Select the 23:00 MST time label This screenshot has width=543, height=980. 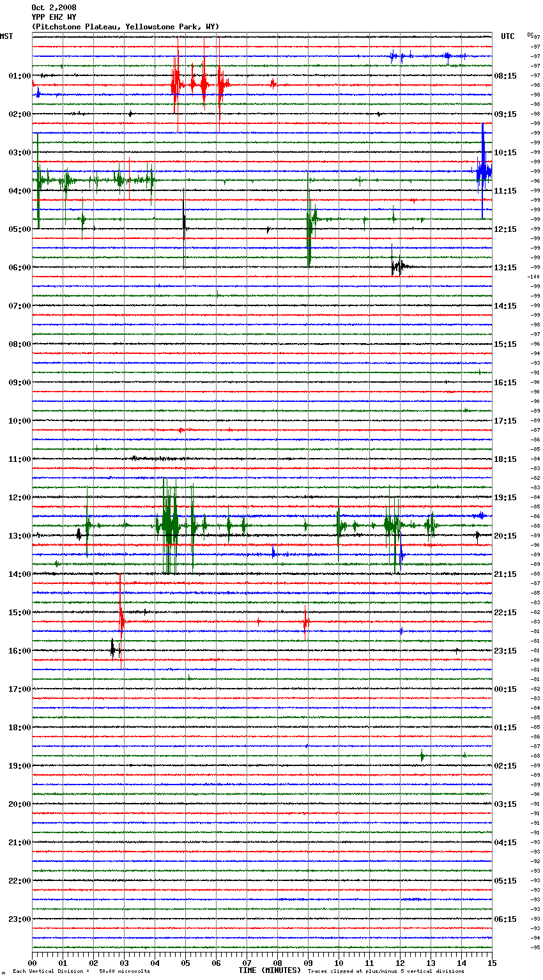click(x=20, y=919)
